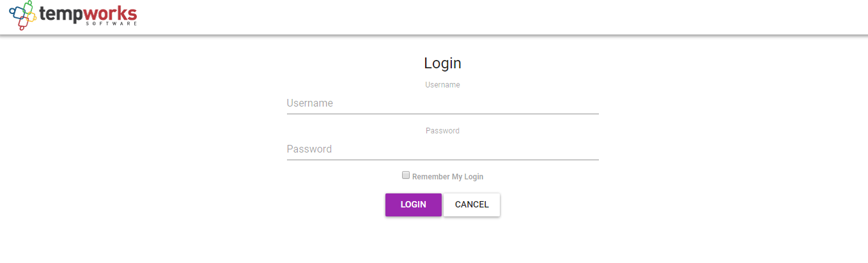Click the 'Remember My Login' label text

[x=447, y=177]
